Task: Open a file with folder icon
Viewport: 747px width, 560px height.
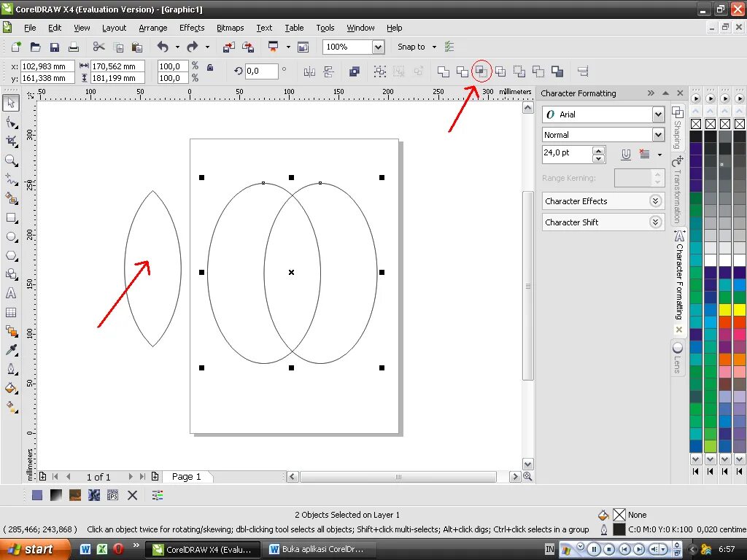Action: (x=35, y=47)
